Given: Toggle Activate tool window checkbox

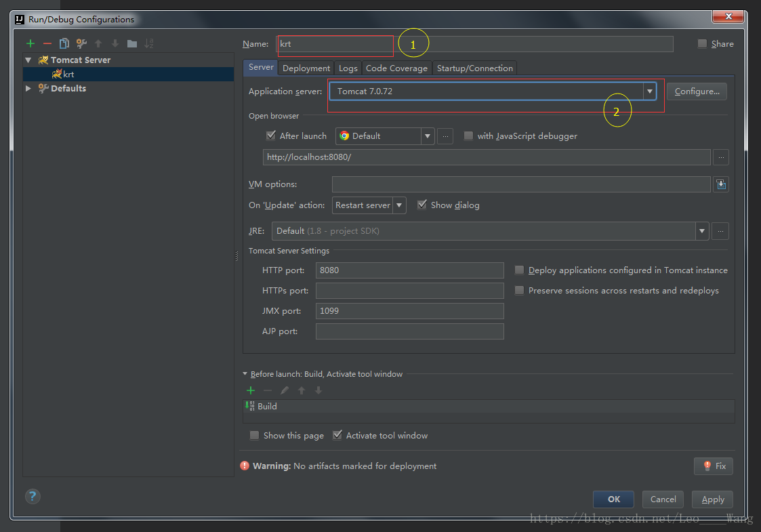Looking at the screenshot, I should (x=337, y=435).
